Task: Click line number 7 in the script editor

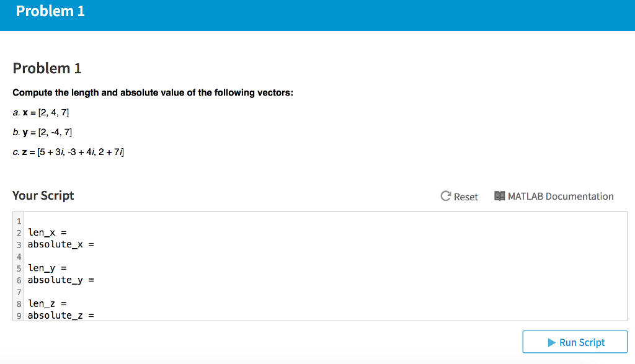Action: pyautogui.click(x=19, y=291)
